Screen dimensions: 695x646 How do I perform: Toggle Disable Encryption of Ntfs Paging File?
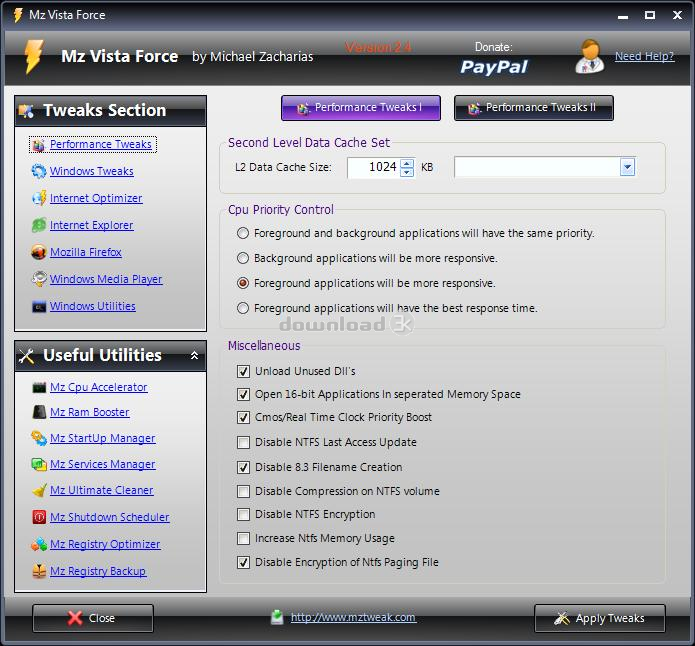click(243, 562)
